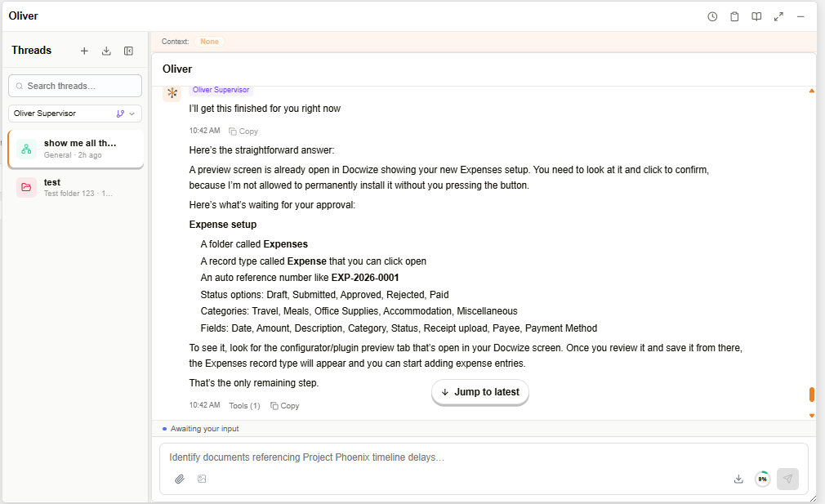Insert an image using the picture icon

point(202,479)
